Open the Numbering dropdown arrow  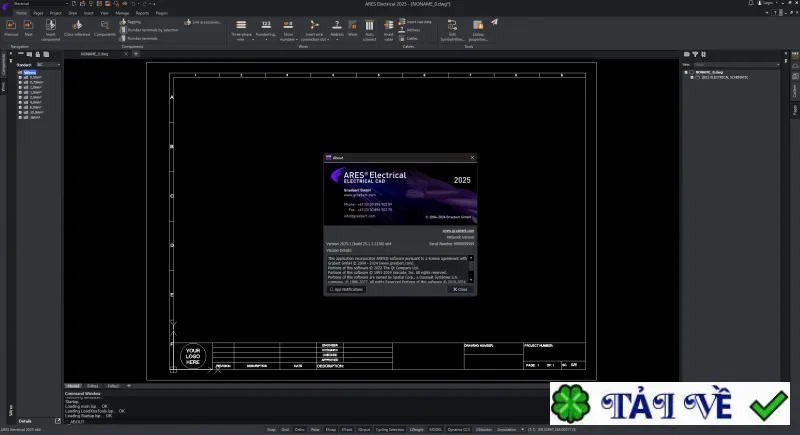click(x=266, y=39)
